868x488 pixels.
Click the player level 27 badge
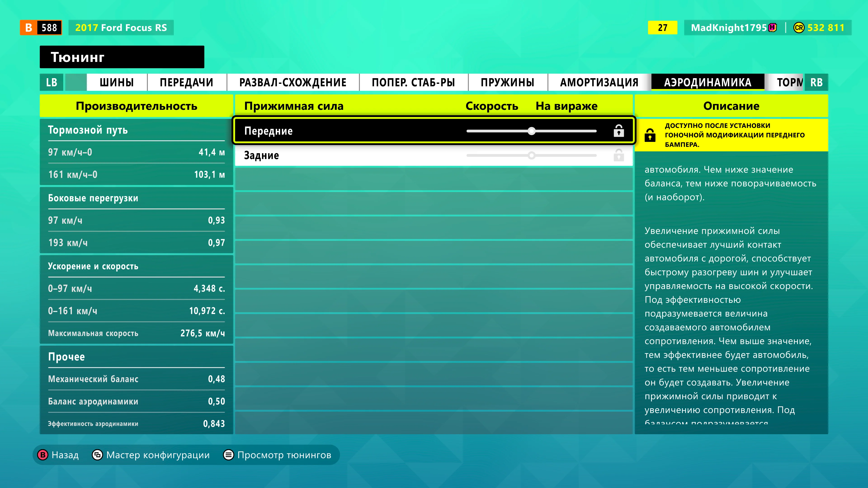663,28
